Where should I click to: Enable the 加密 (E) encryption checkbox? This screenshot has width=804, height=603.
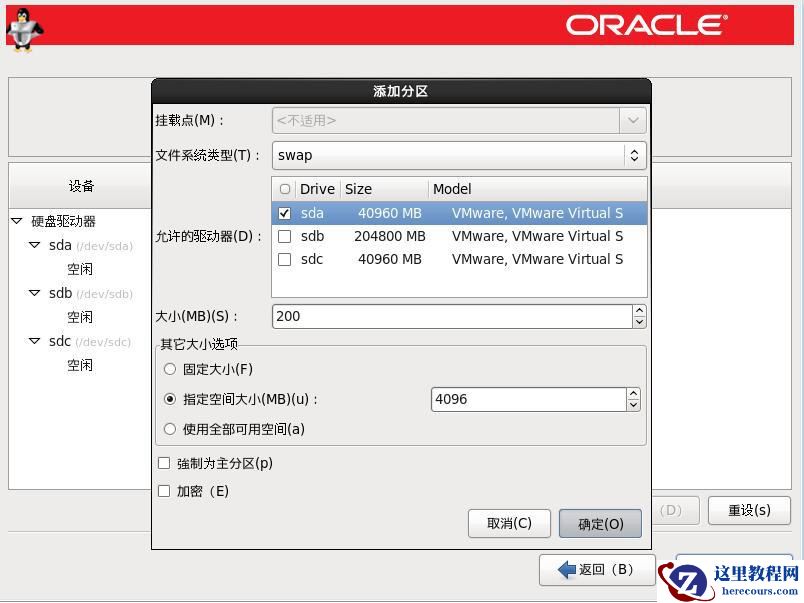pyautogui.click(x=164, y=491)
